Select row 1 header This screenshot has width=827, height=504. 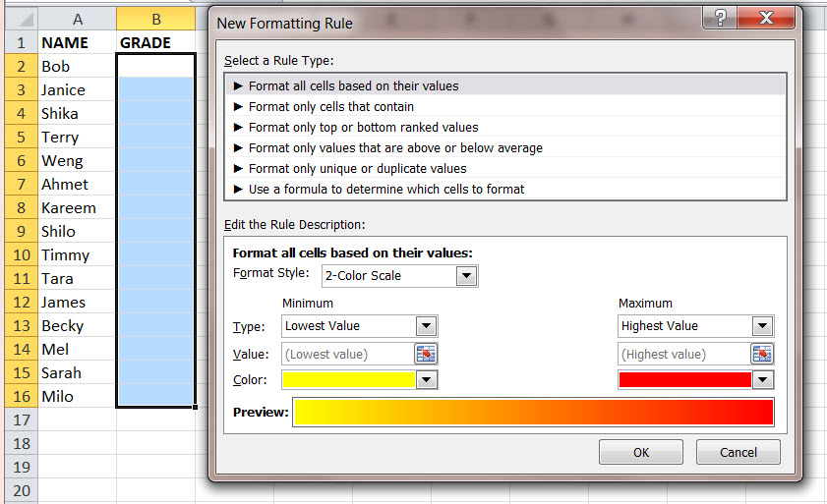pos(21,42)
